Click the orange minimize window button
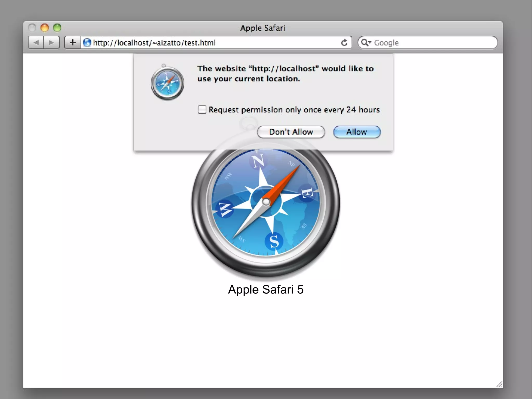532x399 pixels. tap(45, 28)
